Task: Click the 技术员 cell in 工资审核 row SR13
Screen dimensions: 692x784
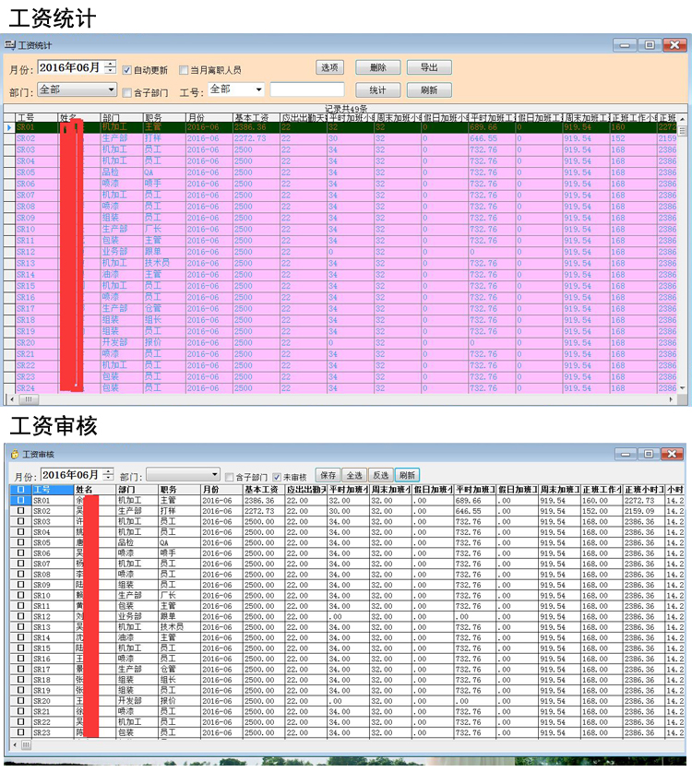Action: click(x=180, y=627)
